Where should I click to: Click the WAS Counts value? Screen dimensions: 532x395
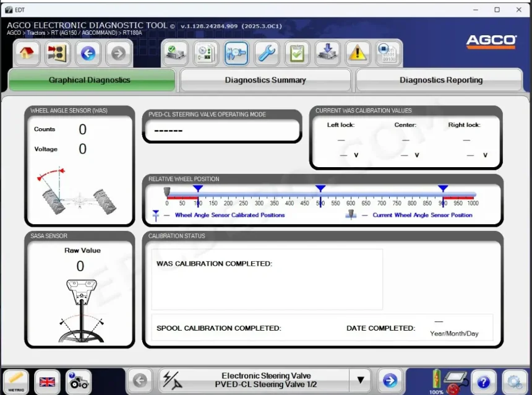pos(82,129)
